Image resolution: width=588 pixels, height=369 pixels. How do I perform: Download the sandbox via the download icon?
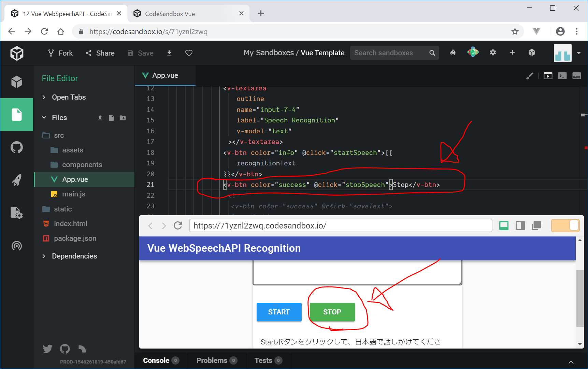pyautogui.click(x=169, y=53)
